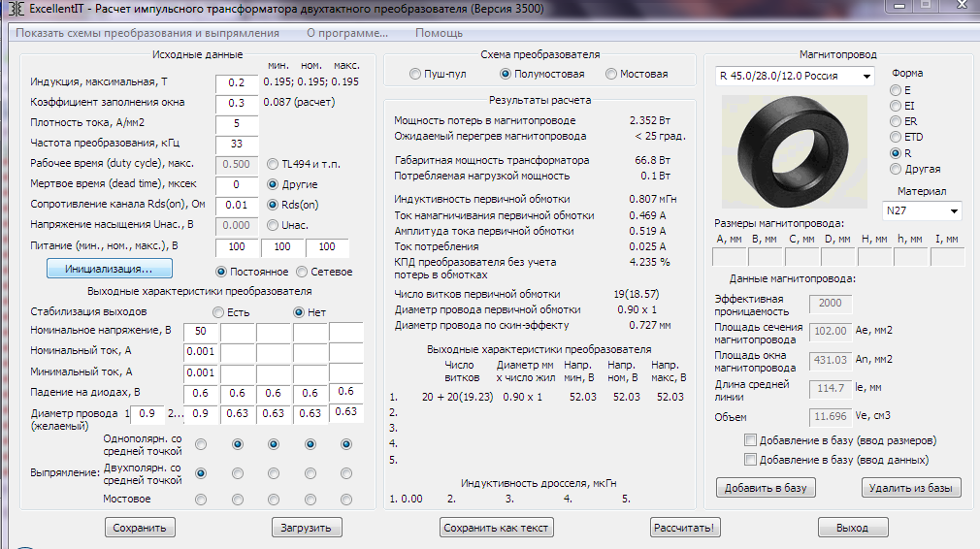This screenshot has width=980, height=549.
Task: Enable Добавление в базу (ввод размеров) checkbox
Action: point(750,440)
